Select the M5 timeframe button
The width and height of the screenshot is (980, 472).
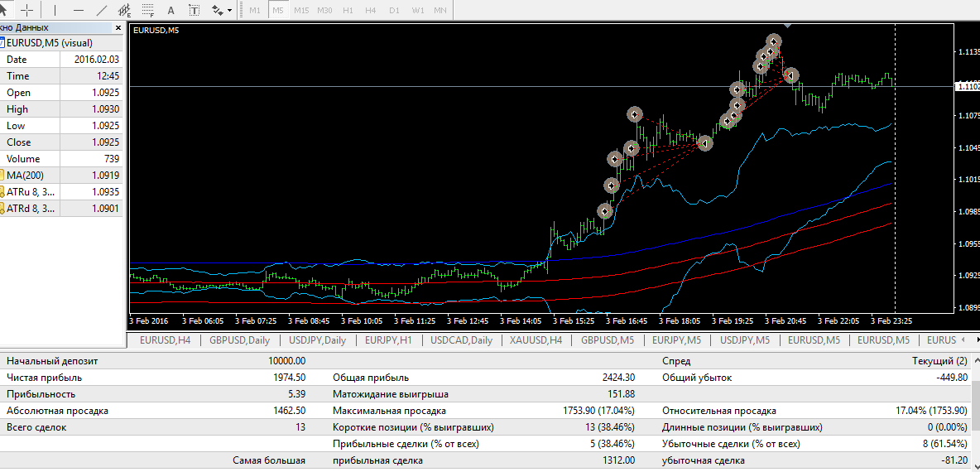278,11
